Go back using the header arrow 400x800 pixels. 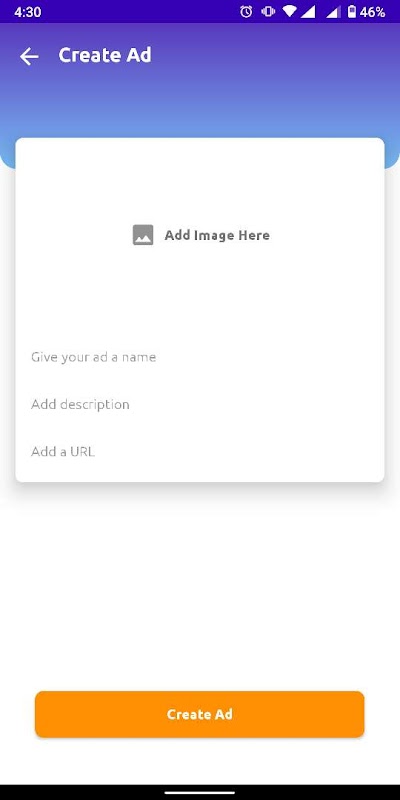click(x=29, y=56)
